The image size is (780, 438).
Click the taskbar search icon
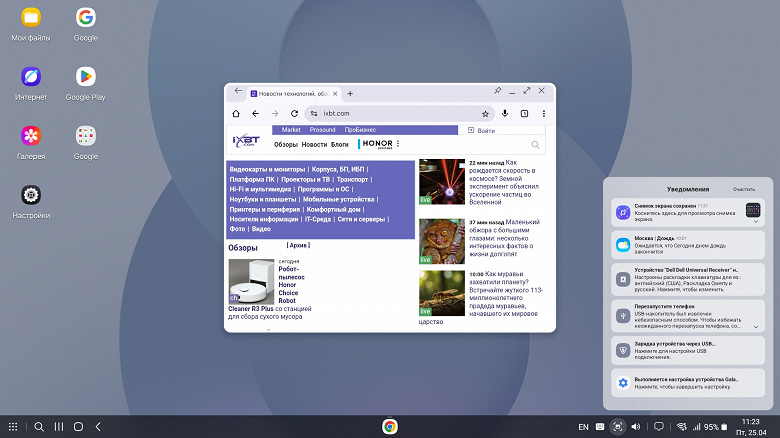point(39,427)
